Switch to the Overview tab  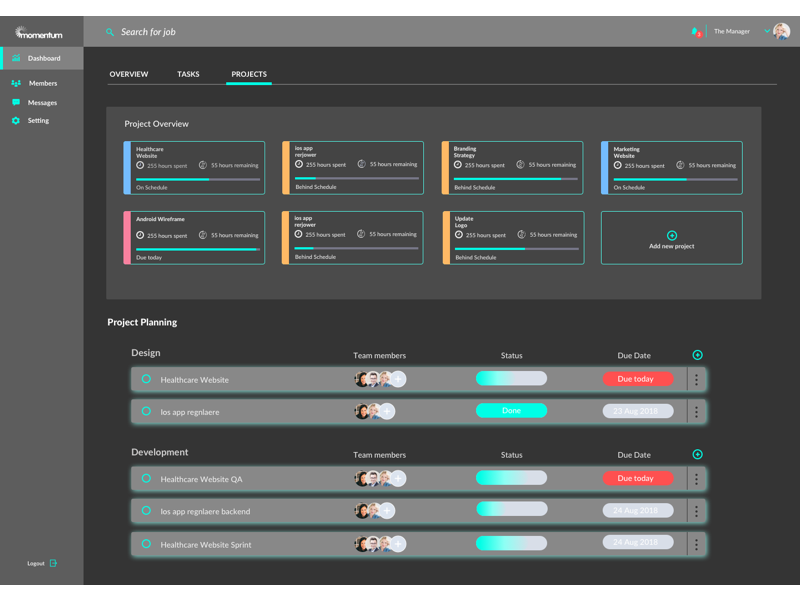(x=128, y=74)
